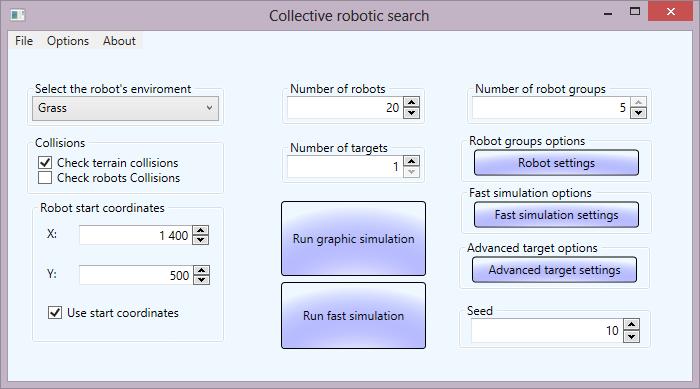700x389 pixels.
Task: Click the Seed value field
Action: 546,330
